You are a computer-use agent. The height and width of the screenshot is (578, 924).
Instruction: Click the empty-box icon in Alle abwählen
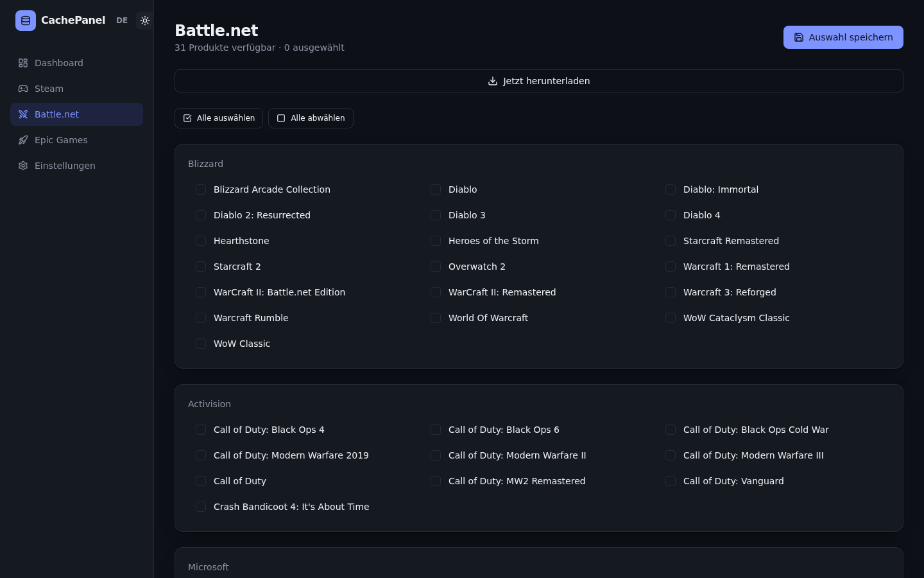click(281, 118)
